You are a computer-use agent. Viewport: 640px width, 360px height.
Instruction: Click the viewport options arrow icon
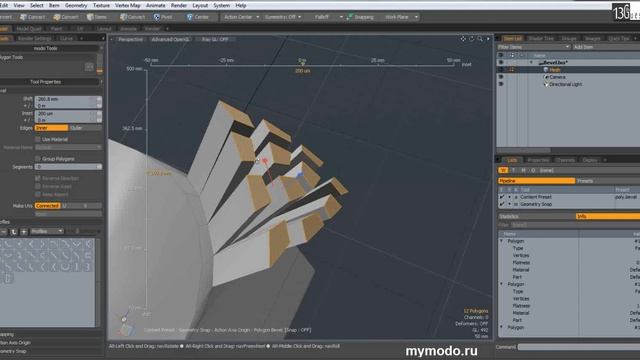[x=488, y=39]
